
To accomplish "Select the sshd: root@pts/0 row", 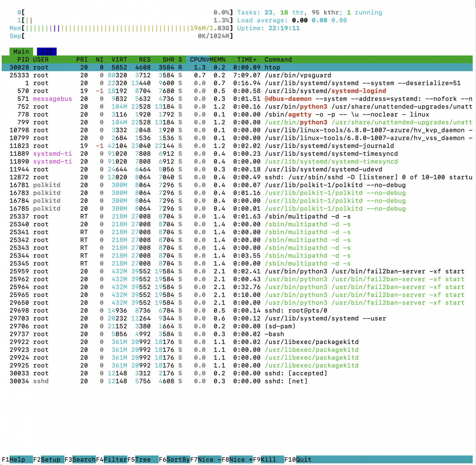I will (237, 311).
